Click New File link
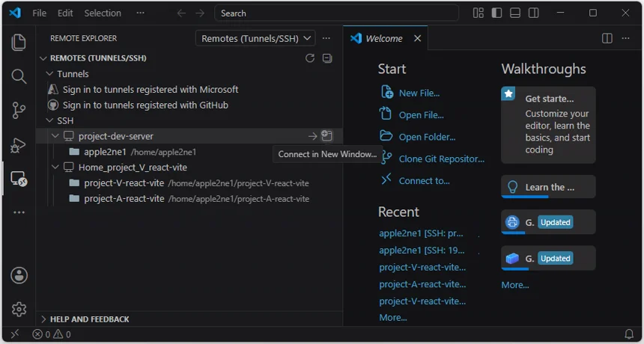644x344 pixels. tap(419, 93)
